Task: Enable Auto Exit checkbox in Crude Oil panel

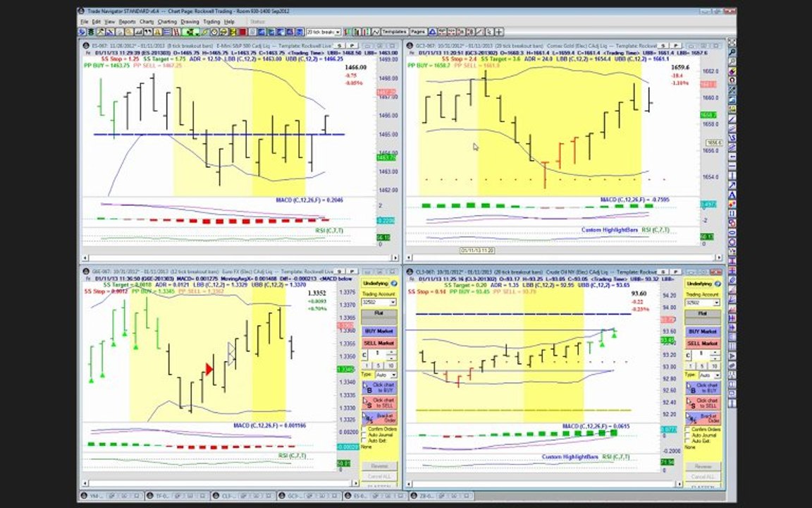Action: 688,440
